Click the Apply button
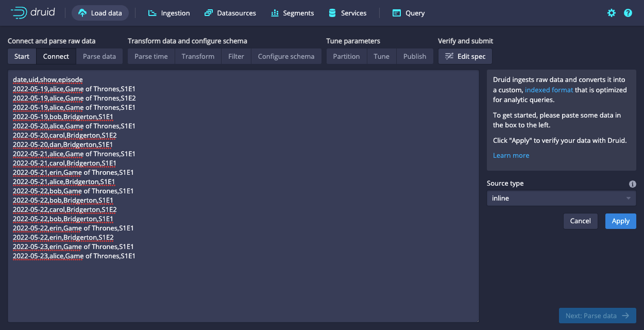This screenshot has width=644, height=330. coord(620,221)
